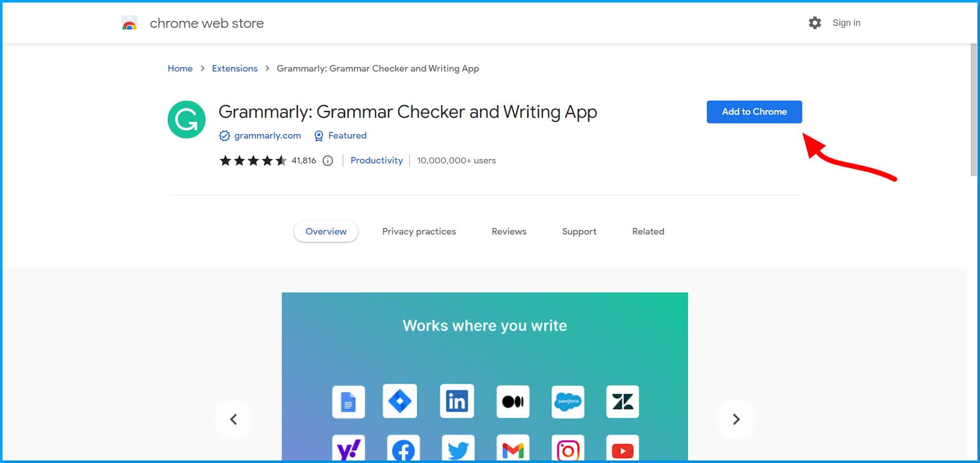This screenshot has height=463, width=980.
Task: Click the Gmail icon in slideshow
Action: click(x=513, y=448)
